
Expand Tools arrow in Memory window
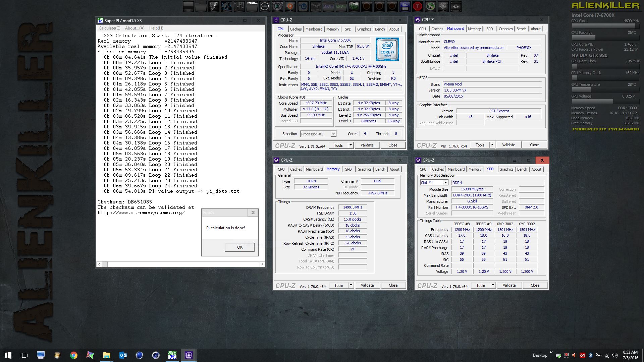[x=351, y=285]
